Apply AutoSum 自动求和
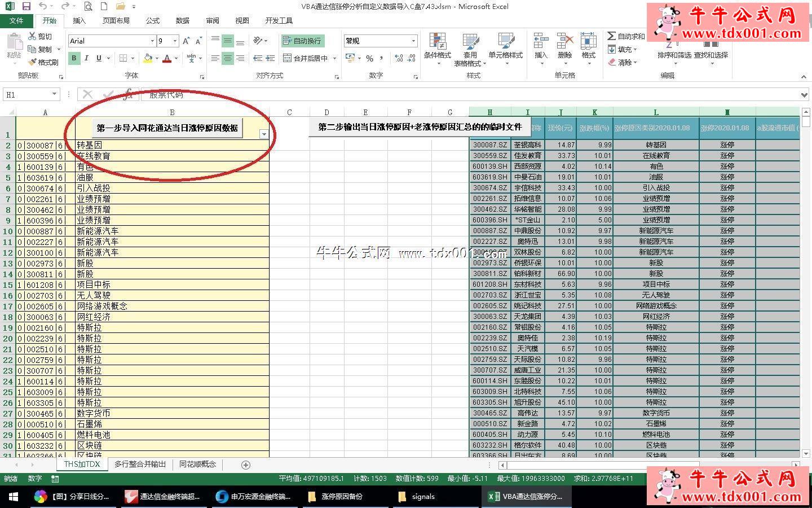This screenshot has height=508, width=812. click(x=626, y=36)
